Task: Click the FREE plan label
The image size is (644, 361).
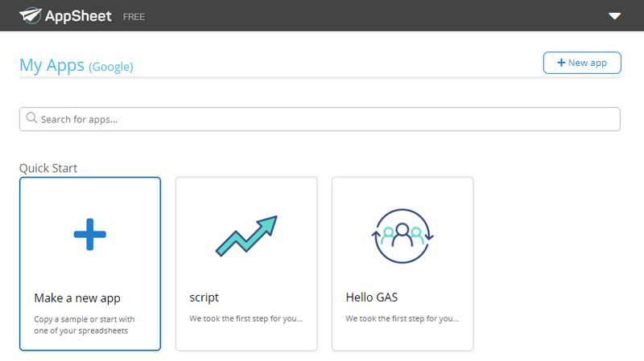Action: tap(134, 16)
